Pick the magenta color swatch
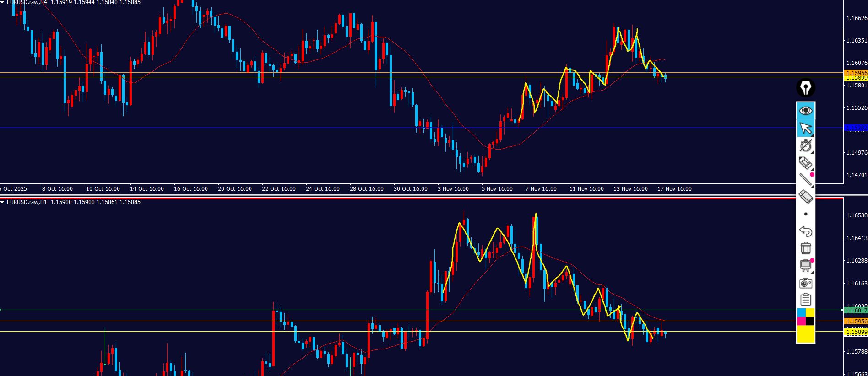Image resolution: width=868 pixels, height=376 pixels. click(x=801, y=321)
